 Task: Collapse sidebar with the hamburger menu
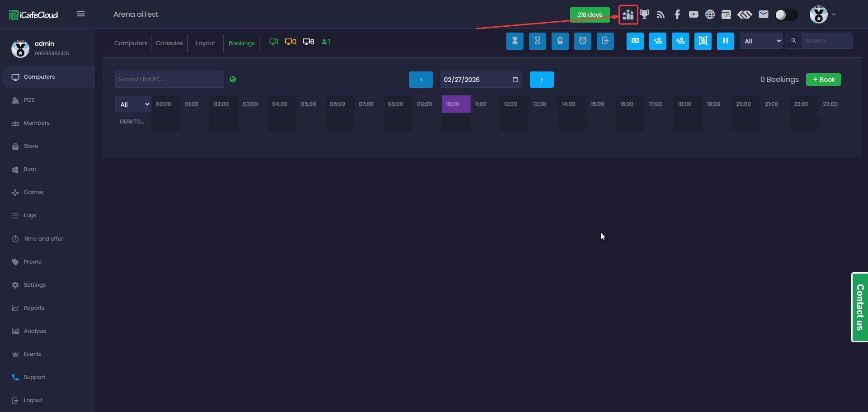pos(81,14)
